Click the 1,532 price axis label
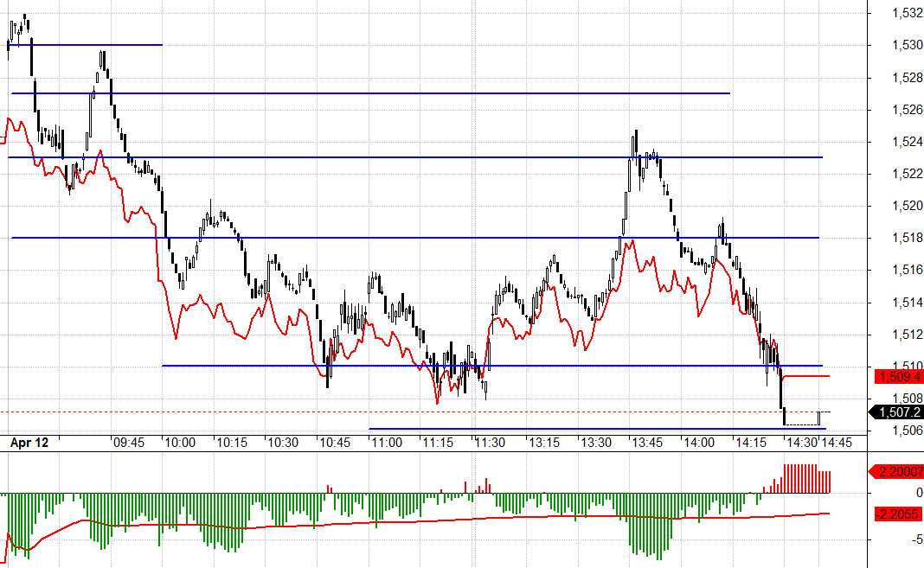The width and height of the screenshot is (924, 568). (x=906, y=13)
